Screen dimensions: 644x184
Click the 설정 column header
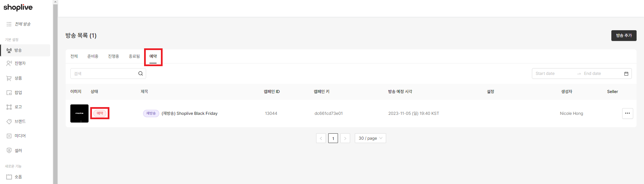(490, 92)
